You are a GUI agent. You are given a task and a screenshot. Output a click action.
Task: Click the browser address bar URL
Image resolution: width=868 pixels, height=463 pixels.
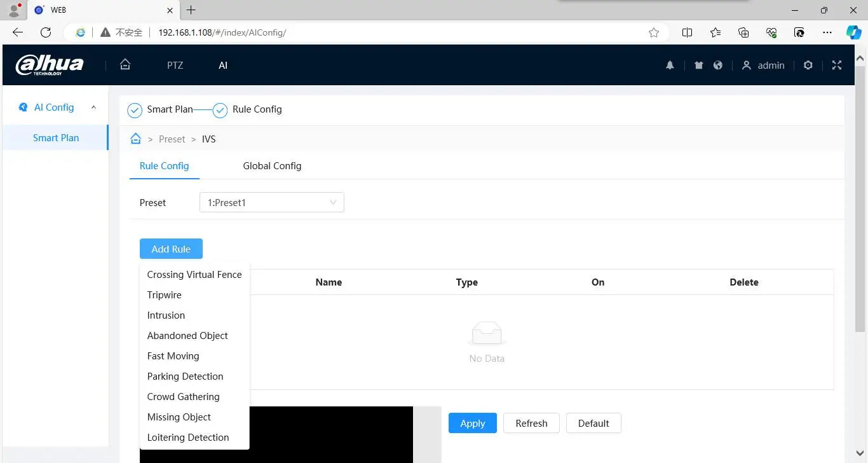pos(222,32)
